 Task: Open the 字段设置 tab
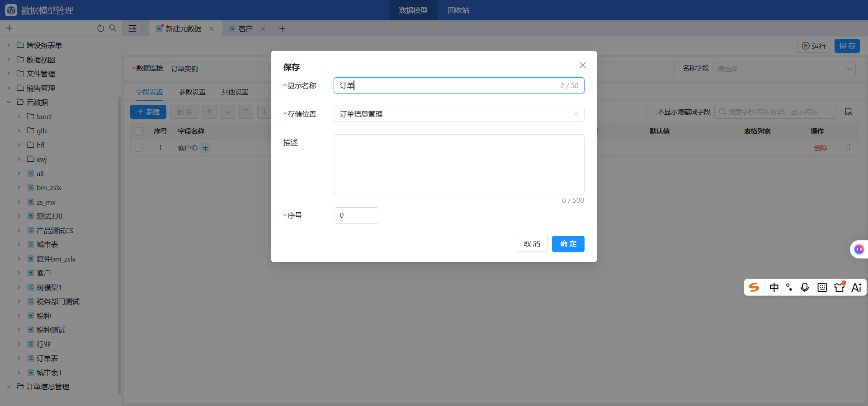tap(150, 92)
